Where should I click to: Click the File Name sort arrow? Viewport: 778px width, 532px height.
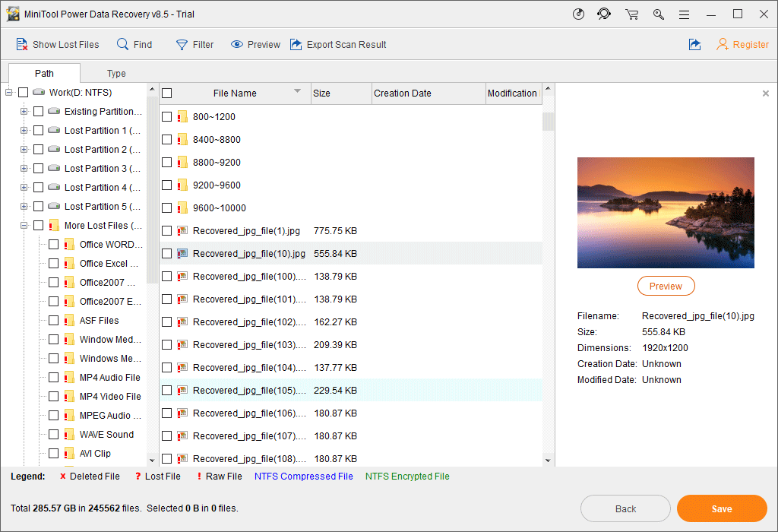point(297,90)
